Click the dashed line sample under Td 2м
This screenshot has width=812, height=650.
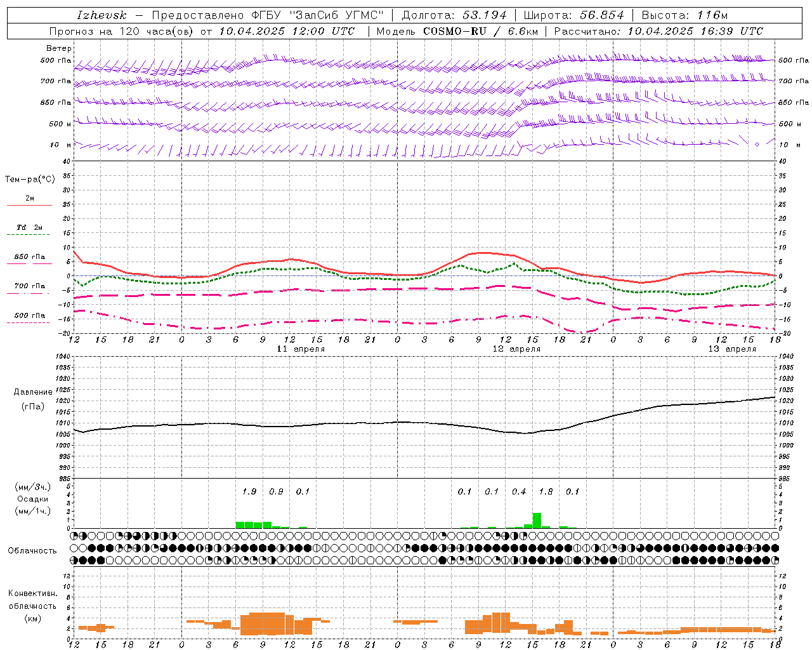point(28,235)
